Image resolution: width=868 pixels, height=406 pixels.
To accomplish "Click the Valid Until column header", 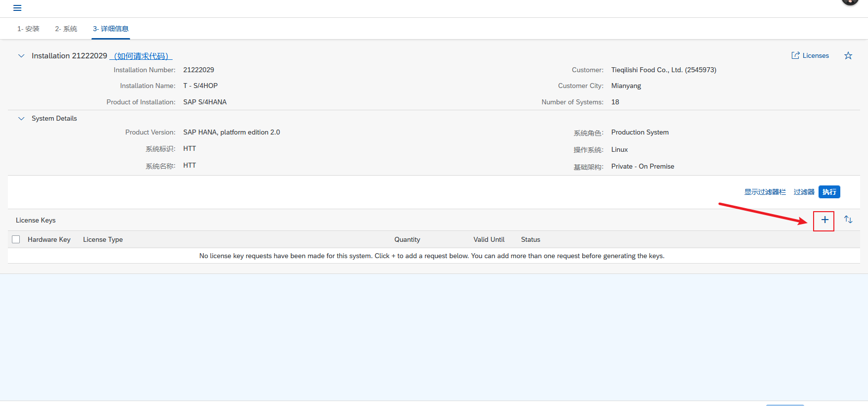I will tap(489, 239).
